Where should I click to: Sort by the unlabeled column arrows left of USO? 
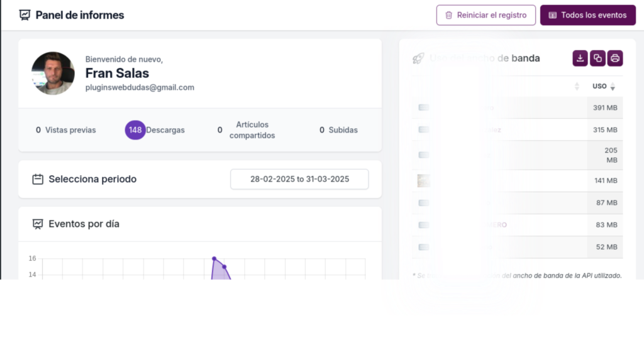pyautogui.click(x=577, y=86)
